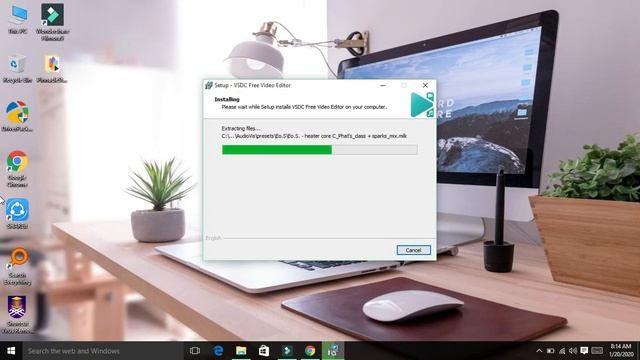Screen dimensions: 640x360
Task: Open the clock showing 8:14 AM
Action: 622,351
